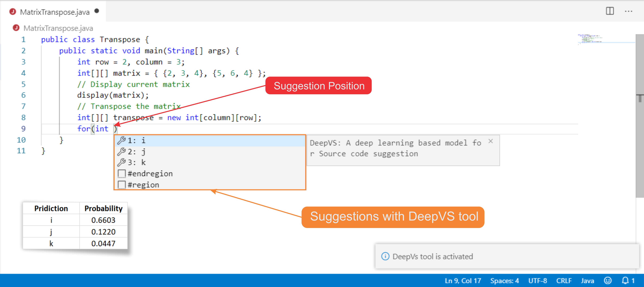
Task: Click 'column' variable on line 3
Action: pos(149,62)
